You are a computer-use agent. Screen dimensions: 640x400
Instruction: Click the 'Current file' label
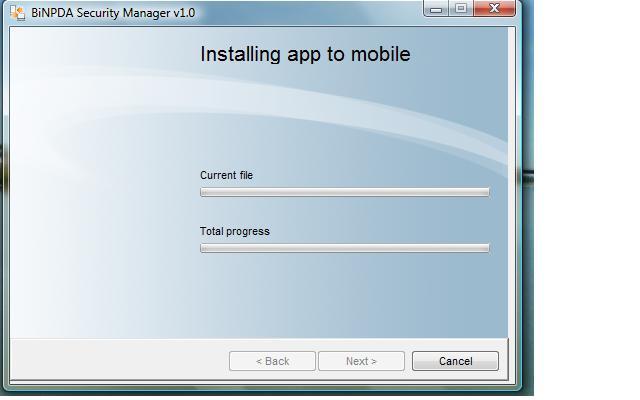(226, 175)
